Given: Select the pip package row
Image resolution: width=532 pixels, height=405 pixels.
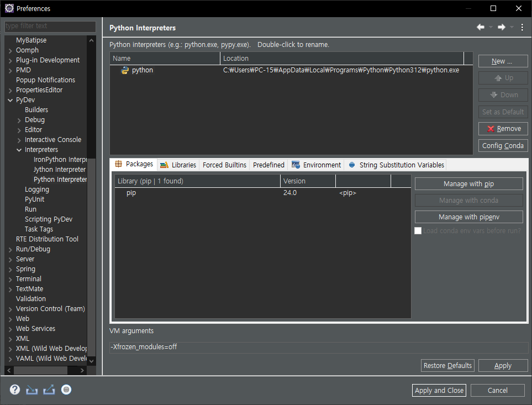Looking at the screenshot, I should [x=263, y=193].
